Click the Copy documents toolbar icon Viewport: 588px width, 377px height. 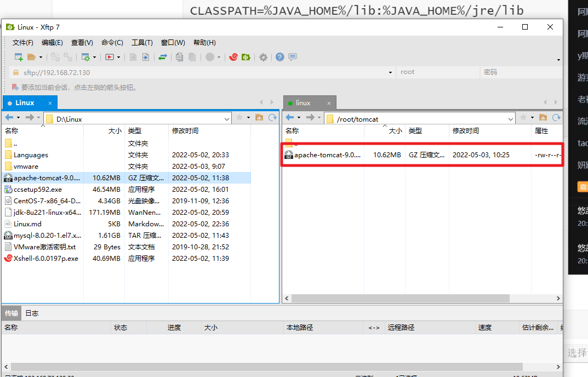pos(180,57)
